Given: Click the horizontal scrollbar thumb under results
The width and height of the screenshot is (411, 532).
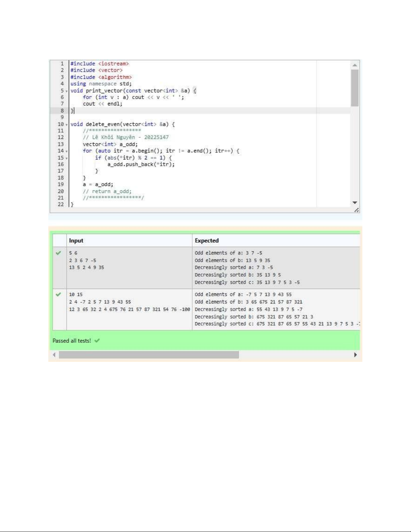Looking at the screenshot, I should tap(149, 355).
